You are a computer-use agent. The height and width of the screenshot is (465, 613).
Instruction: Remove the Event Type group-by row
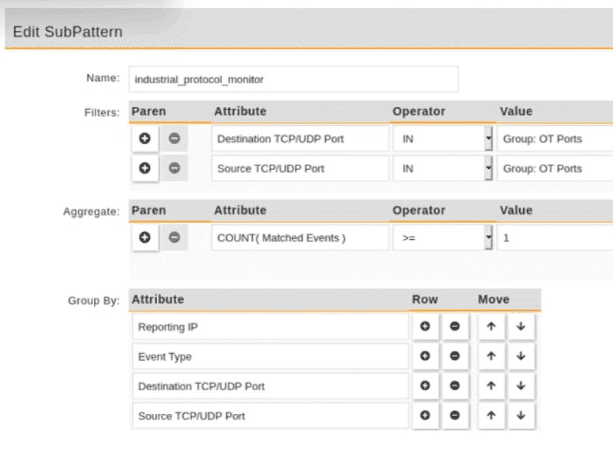click(x=454, y=356)
